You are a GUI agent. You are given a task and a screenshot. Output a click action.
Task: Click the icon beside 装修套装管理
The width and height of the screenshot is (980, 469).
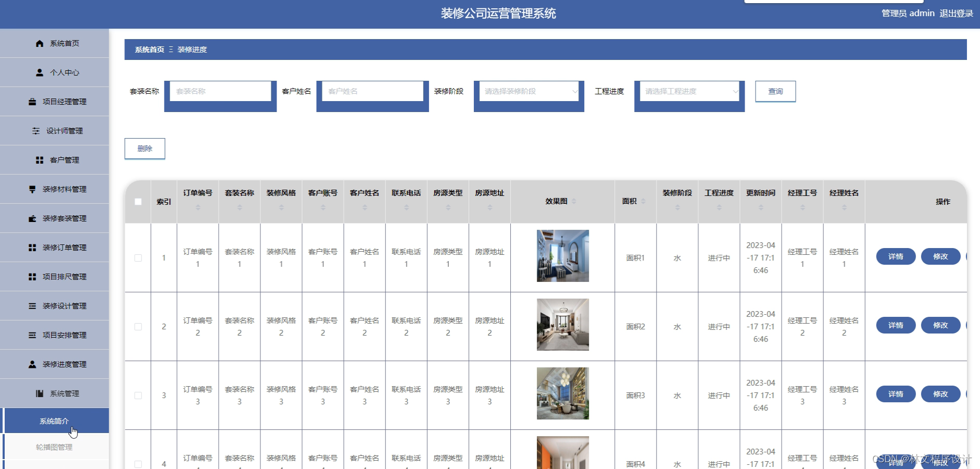pos(32,218)
